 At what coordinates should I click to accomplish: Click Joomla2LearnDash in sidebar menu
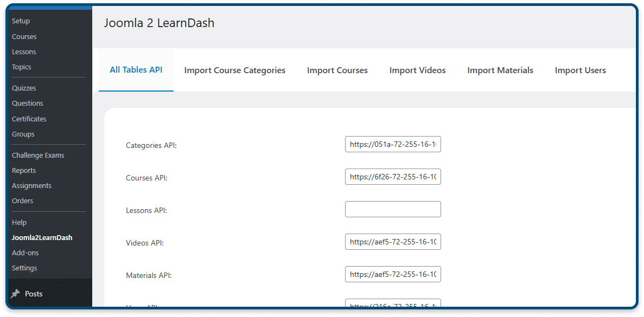tap(42, 237)
